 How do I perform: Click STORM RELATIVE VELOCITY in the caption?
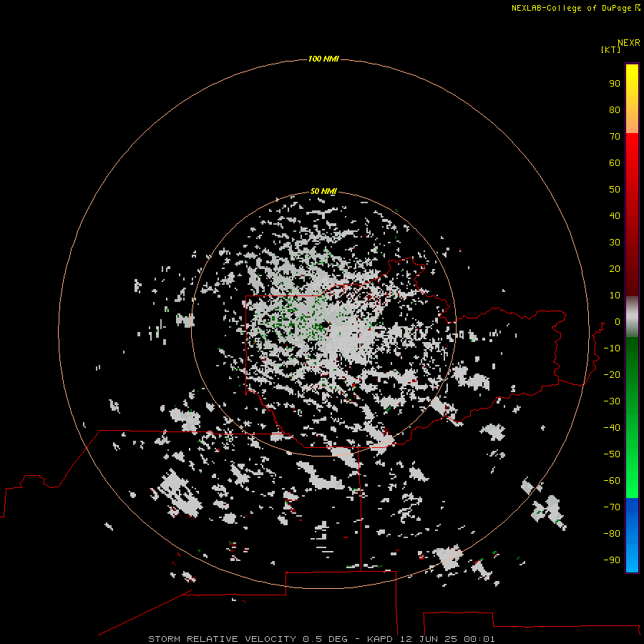point(222,639)
